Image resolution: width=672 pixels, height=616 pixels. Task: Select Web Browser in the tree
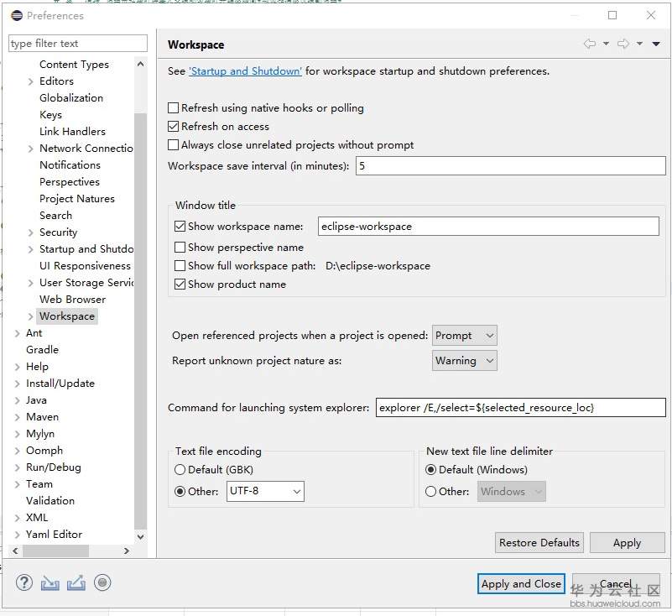coord(72,300)
